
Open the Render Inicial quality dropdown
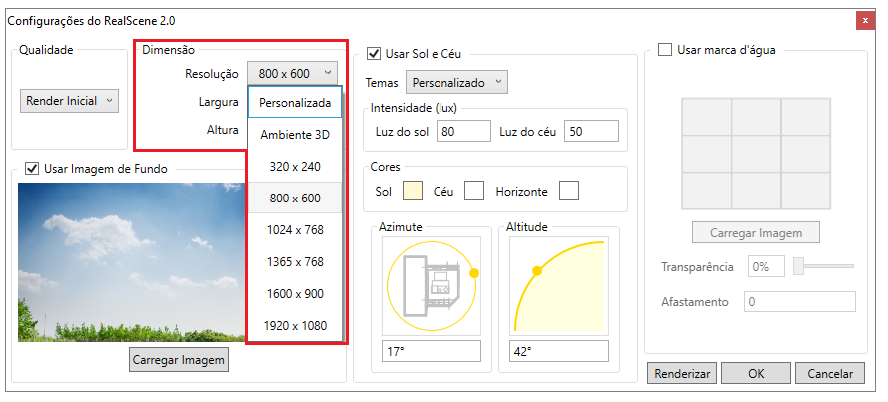tap(70, 101)
